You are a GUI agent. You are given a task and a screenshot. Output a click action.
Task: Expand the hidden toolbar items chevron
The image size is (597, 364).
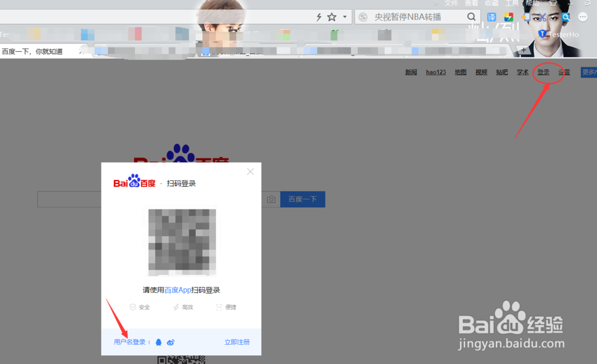pos(436,3)
